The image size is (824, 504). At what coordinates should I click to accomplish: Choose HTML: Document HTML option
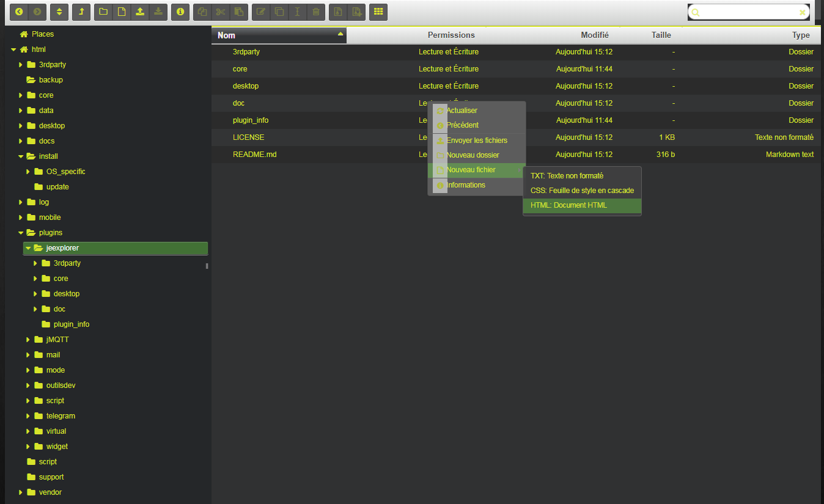pyautogui.click(x=582, y=206)
